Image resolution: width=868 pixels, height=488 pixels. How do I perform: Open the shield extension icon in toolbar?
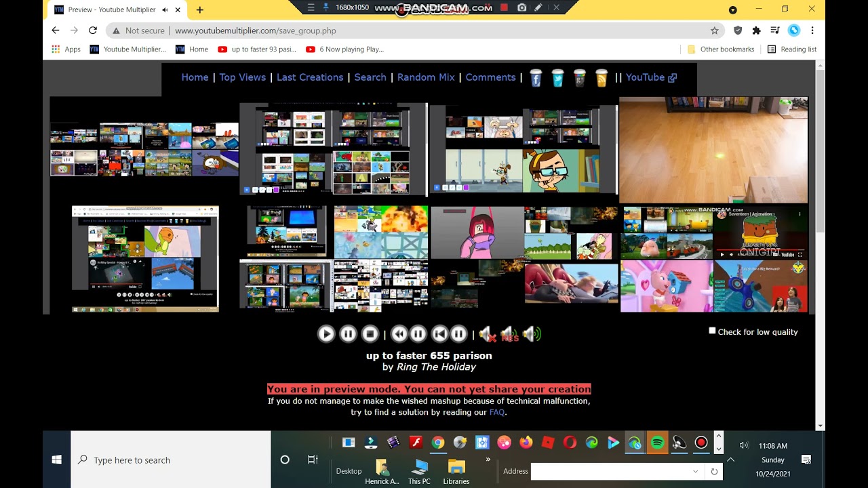click(x=738, y=30)
